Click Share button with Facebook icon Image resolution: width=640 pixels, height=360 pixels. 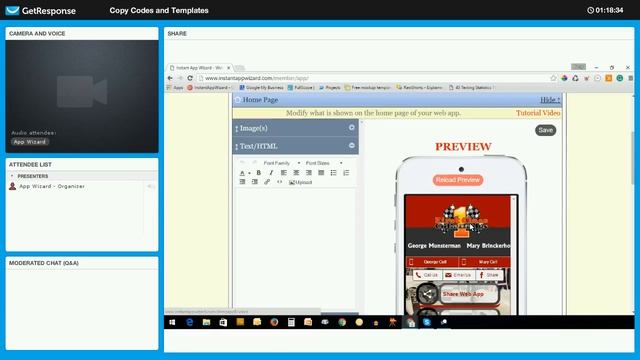[489, 275]
